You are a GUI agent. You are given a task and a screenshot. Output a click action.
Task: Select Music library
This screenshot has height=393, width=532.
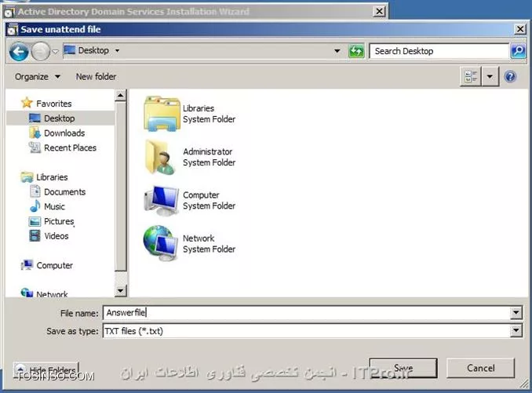54,206
